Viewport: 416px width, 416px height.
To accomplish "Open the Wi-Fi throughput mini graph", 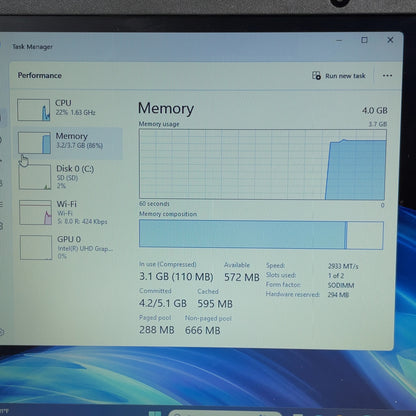I will pyautogui.click(x=35, y=212).
